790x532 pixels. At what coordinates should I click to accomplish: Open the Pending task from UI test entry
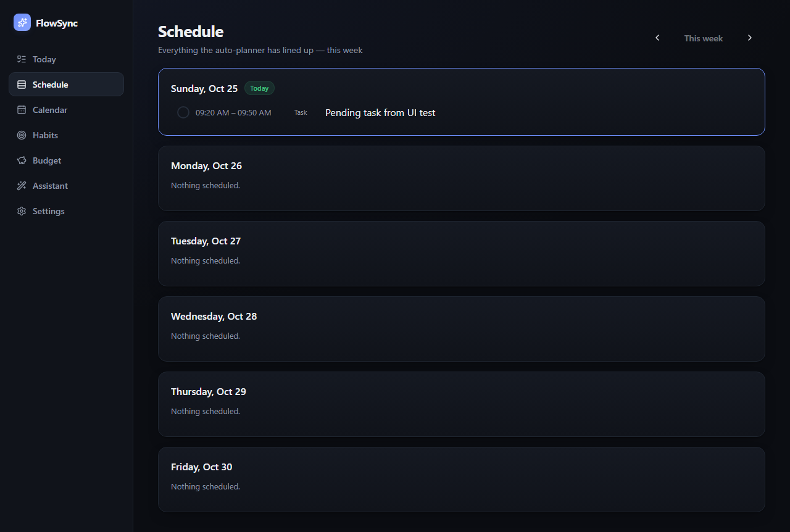point(380,113)
